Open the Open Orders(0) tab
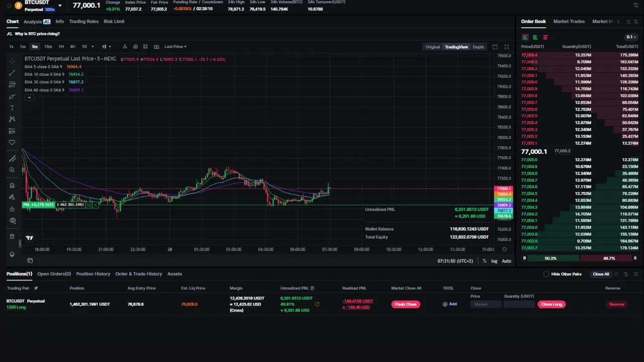 pos(54,274)
